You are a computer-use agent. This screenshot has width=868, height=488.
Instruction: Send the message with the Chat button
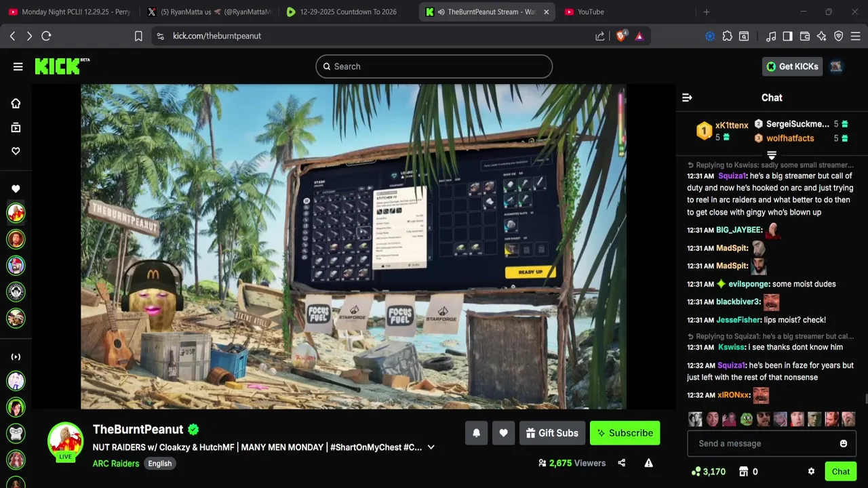(841, 472)
